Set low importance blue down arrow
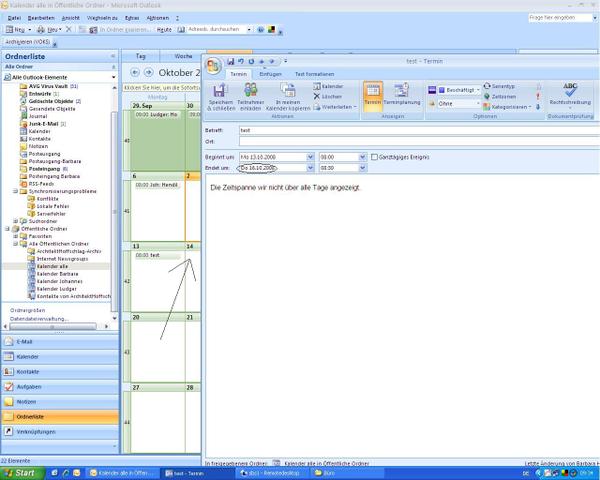This screenshot has width=600, height=480. 538,107
